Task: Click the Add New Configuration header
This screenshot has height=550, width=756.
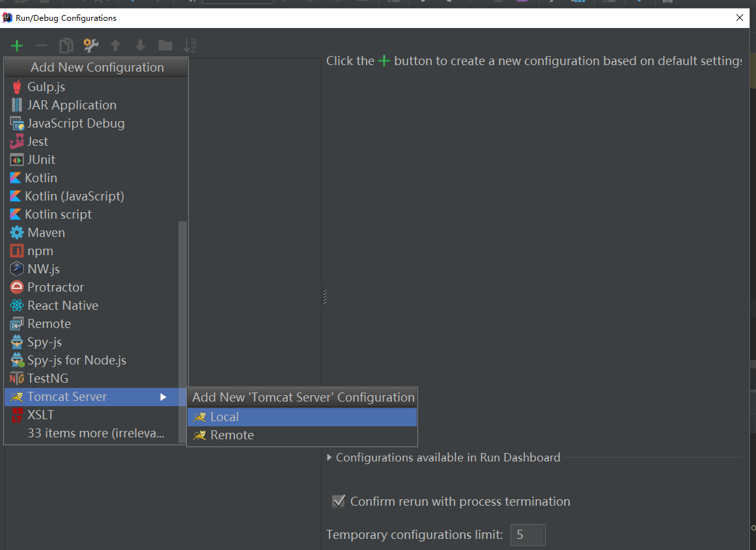Action: pyautogui.click(x=96, y=67)
